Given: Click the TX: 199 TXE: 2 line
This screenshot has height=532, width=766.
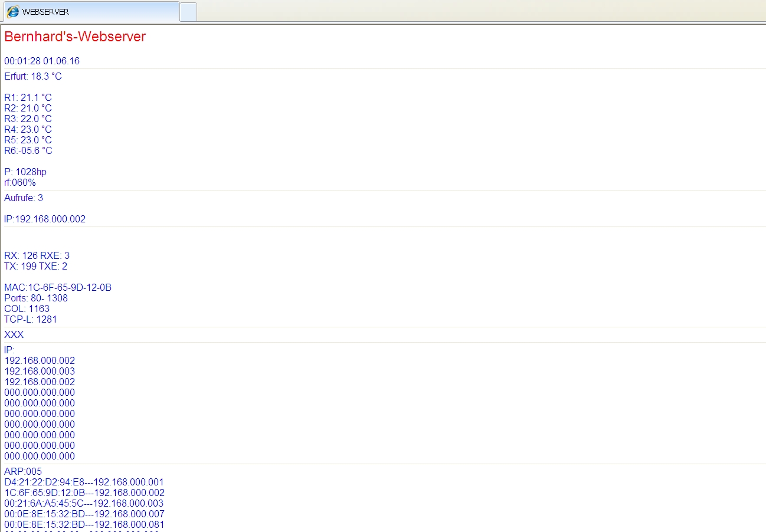Looking at the screenshot, I should (36, 266).
